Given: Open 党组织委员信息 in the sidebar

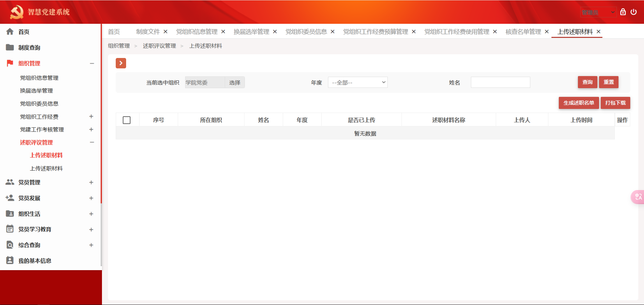Looking at the screenshot, I should (39, 104).
